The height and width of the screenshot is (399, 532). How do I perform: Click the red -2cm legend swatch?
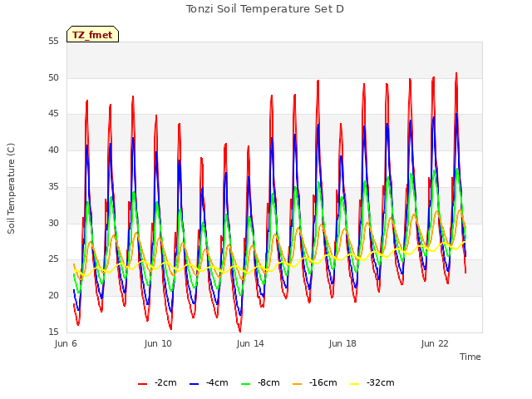[142, 384]
